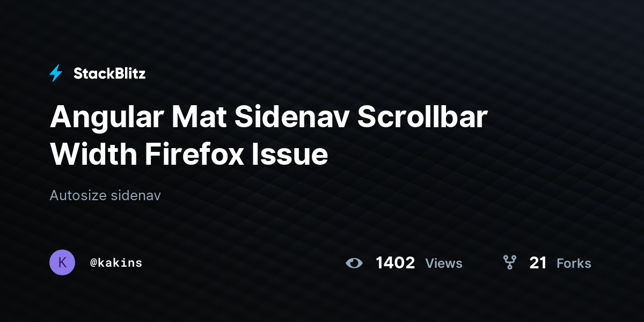Click the fork icon beside the fork count
The image size is (644, 322).
pyautogui.click(x=509, y=262)
